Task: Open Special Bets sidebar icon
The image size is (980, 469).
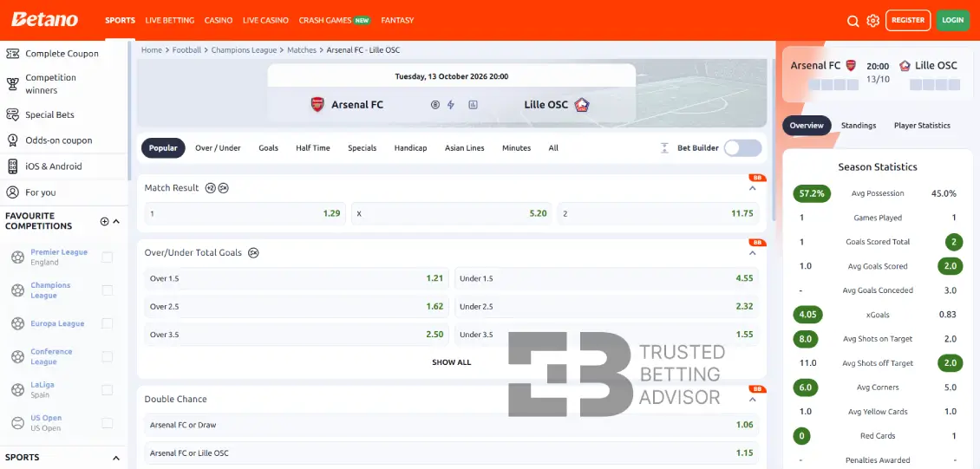Action: 12,115
